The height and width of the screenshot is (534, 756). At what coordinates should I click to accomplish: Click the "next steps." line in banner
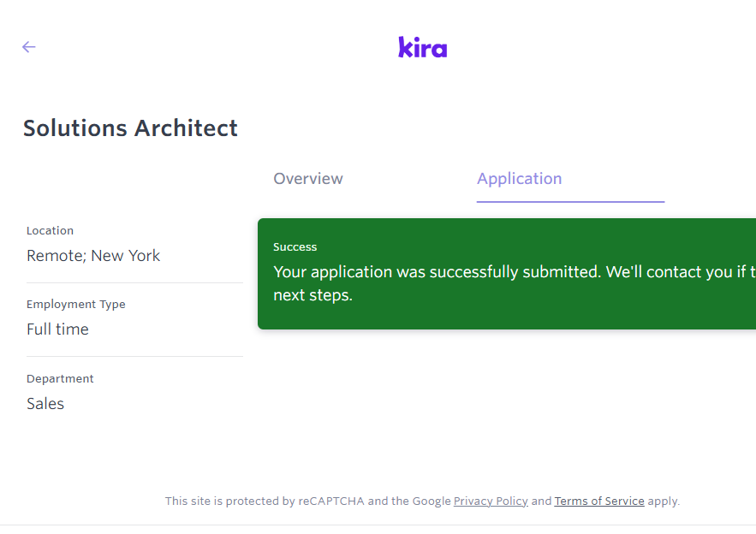(313, 296)
